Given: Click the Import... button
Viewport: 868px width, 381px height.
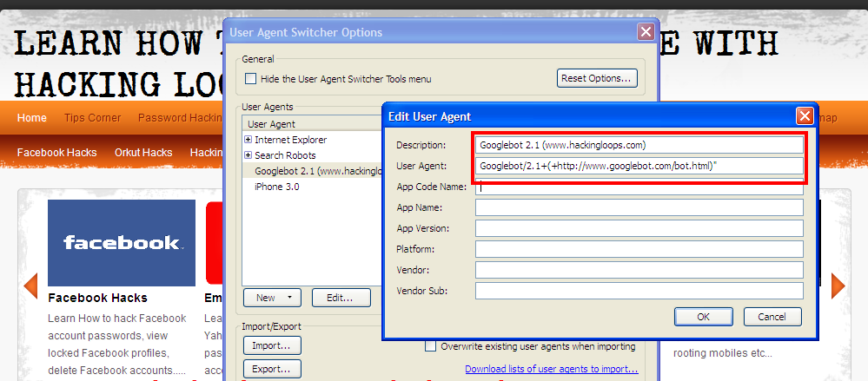Looking at the screenshot, I should coord(272,345).
